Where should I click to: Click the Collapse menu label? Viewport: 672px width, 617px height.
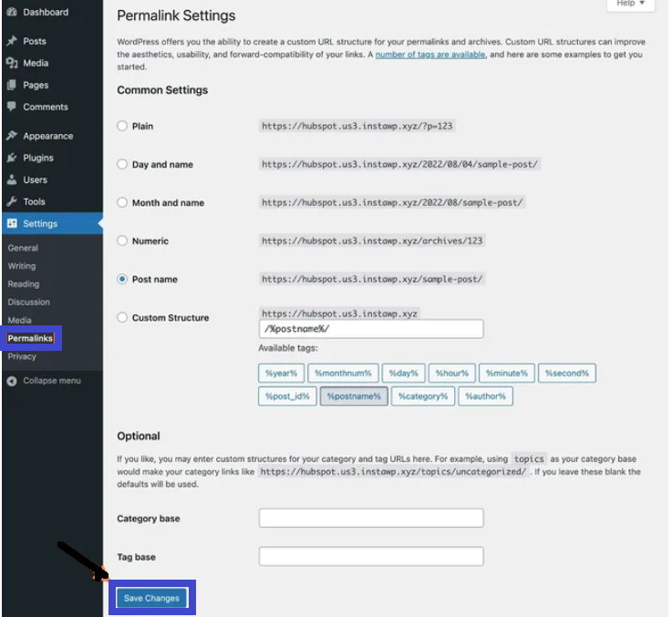tap(52, 381)
